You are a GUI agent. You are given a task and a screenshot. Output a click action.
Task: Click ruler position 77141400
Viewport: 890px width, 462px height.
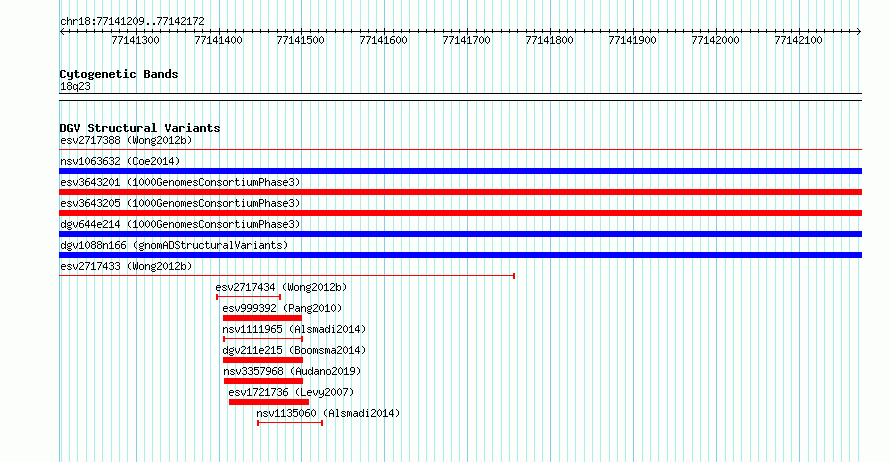tap(219, 40)
